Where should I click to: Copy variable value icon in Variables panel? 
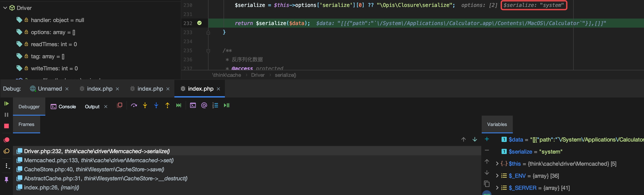[487, 184]
